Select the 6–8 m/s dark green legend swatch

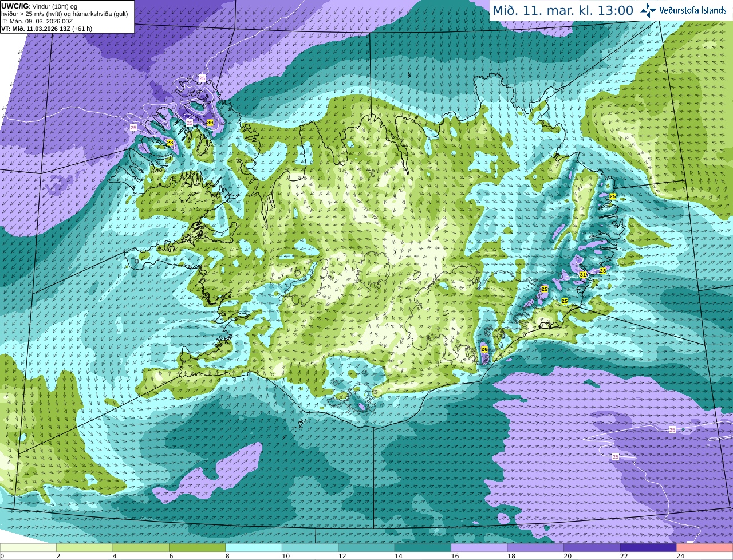click(x=198, y=547)
